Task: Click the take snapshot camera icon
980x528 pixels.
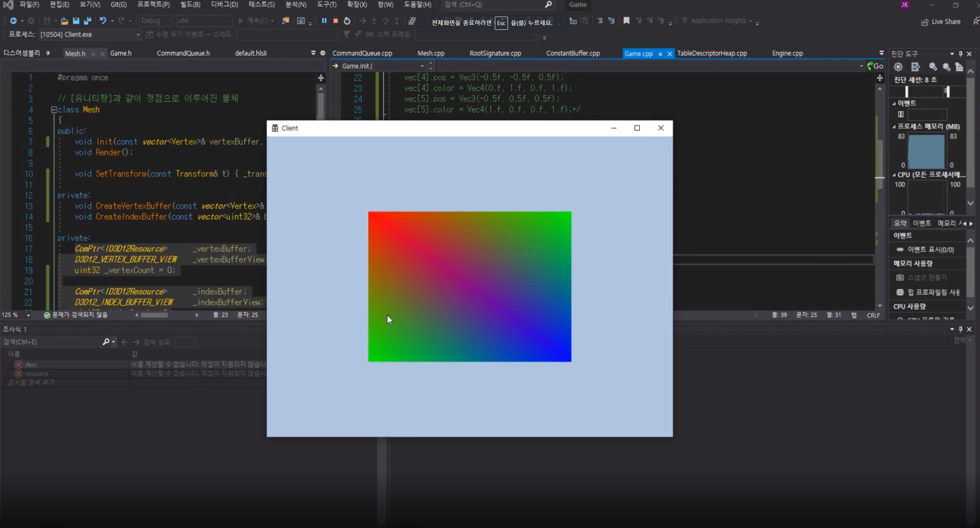Action: (x=900, y=278)
